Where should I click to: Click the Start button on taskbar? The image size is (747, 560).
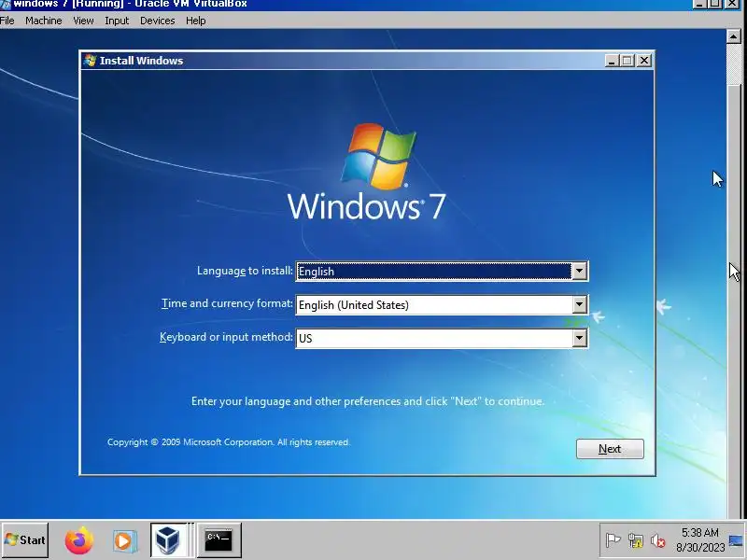pyautogui.click(x=25, y=540)
